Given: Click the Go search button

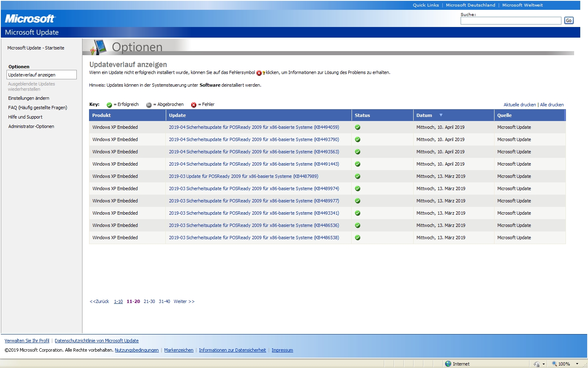Looking at the screenshot, I should (569, 20).
